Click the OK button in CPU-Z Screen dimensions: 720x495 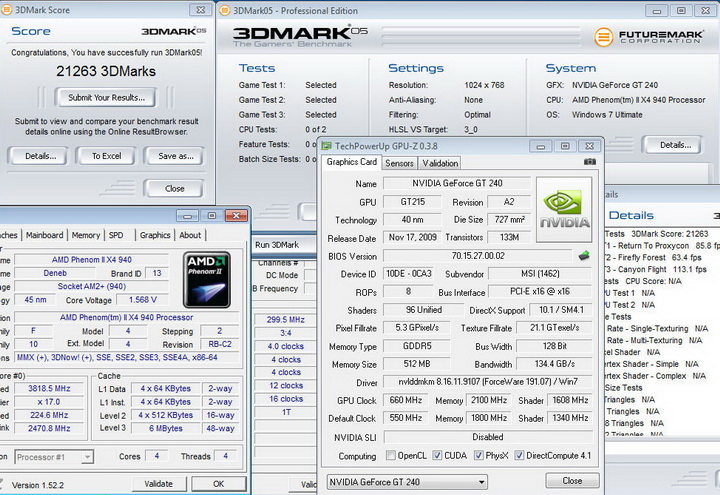click(x=219, y=484)
